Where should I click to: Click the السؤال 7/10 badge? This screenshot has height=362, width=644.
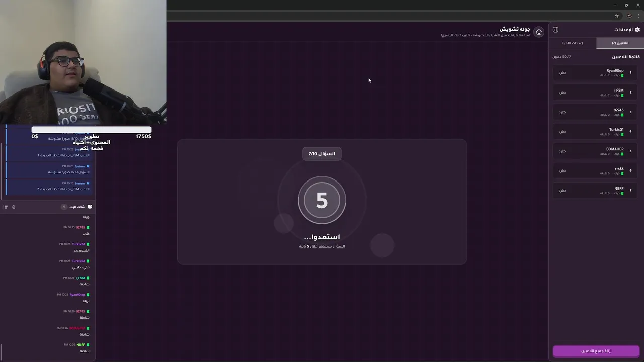pos(322,154)
